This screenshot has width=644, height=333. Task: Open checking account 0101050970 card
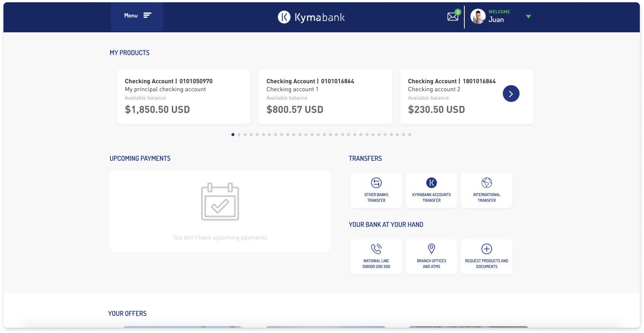click(184, 97)
